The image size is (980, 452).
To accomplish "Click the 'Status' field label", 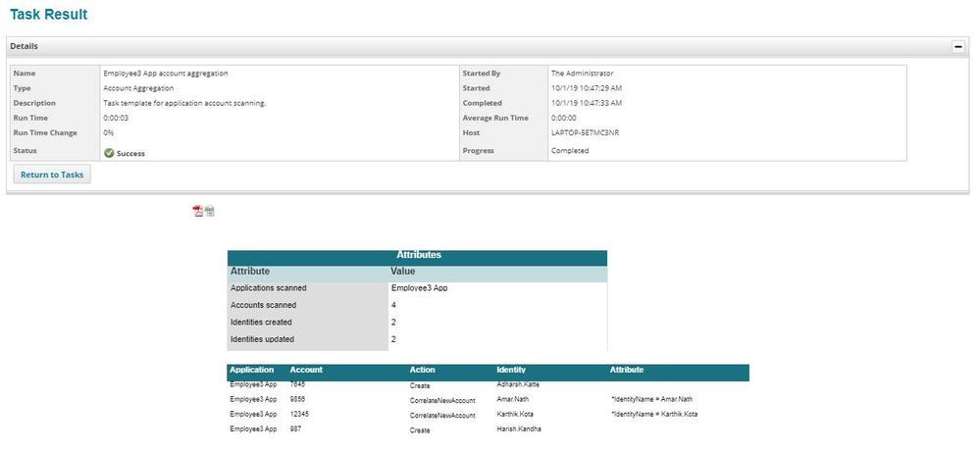I will pos(25,150).
